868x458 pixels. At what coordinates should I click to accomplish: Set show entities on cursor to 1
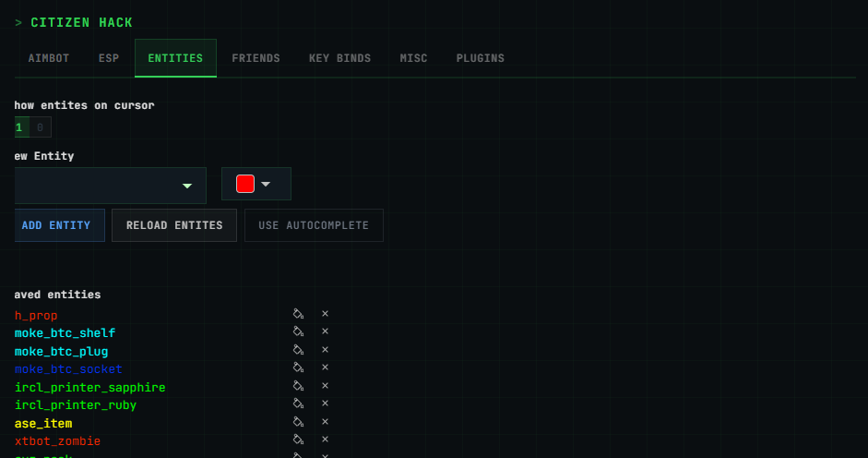[19, 127]
